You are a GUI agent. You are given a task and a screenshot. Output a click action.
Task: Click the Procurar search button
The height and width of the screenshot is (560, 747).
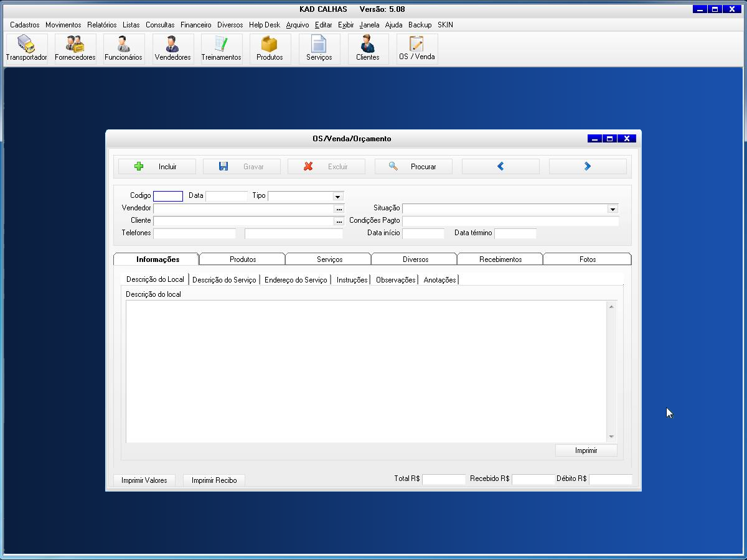[413, 167]
